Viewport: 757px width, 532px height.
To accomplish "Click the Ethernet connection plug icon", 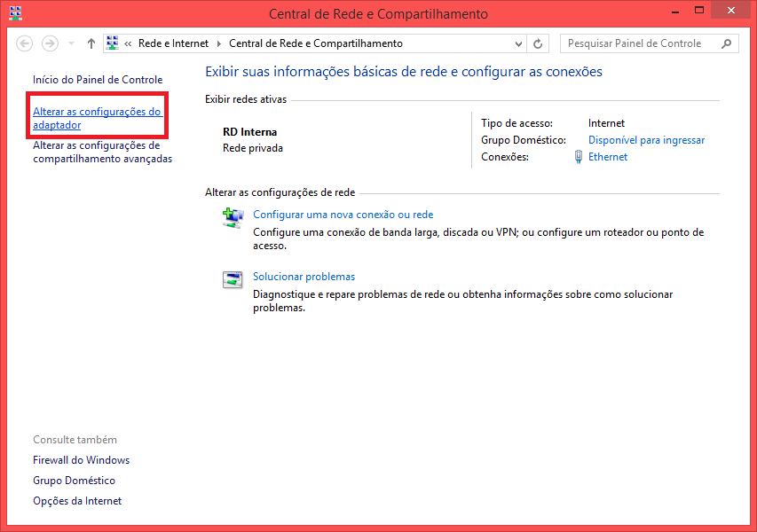I will (x=579, y=157).
